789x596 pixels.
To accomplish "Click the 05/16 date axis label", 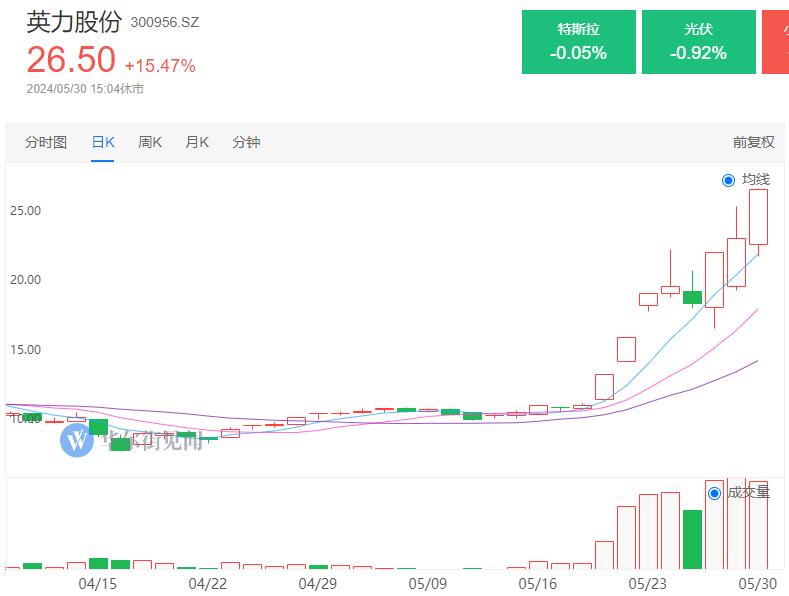I will 537,584.
